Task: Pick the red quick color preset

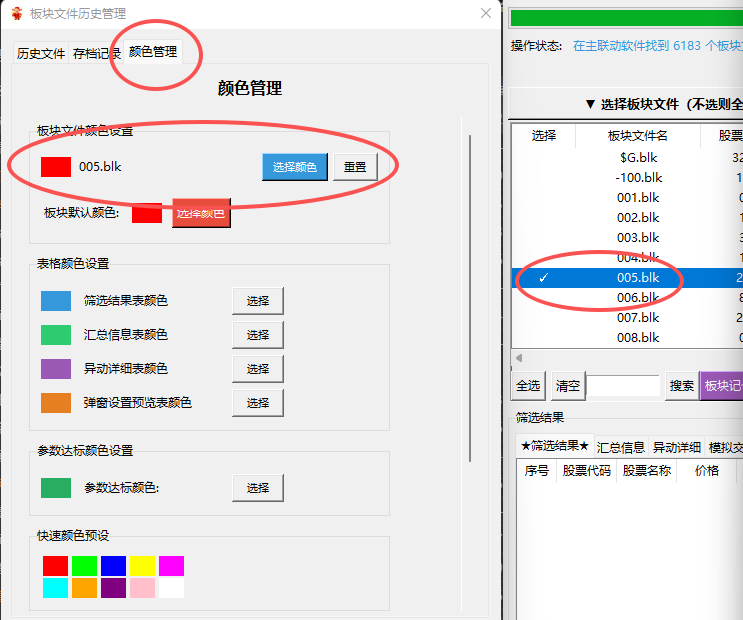Action: click(x=55, y=566)
